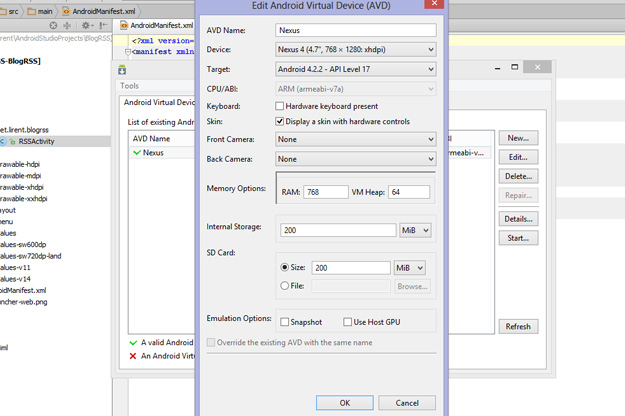Click the Internal Storage field showing 200
The width and height of the screenshot is (625, 416).
[x=338, y=230]
